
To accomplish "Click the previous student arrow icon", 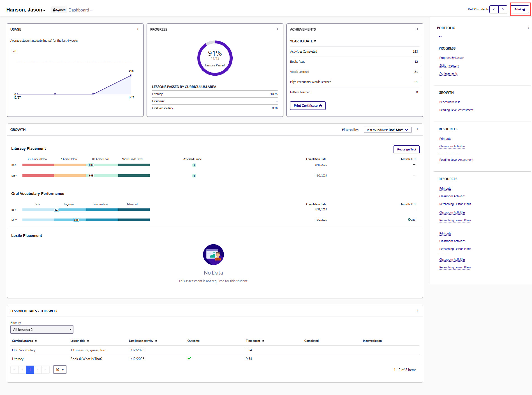I will tap(494, 9).
